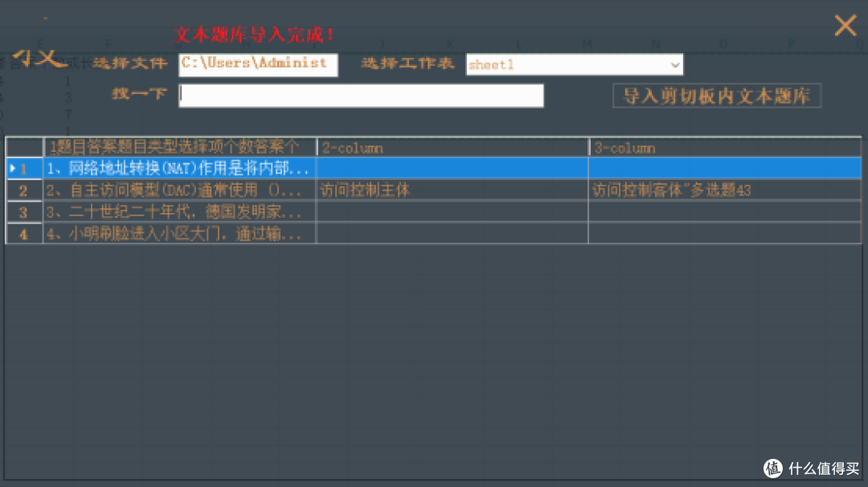Image resolution: width=868 pixels, height=487 pixels.
Task: Click the cell 访问控制主体
Action: 452,190
